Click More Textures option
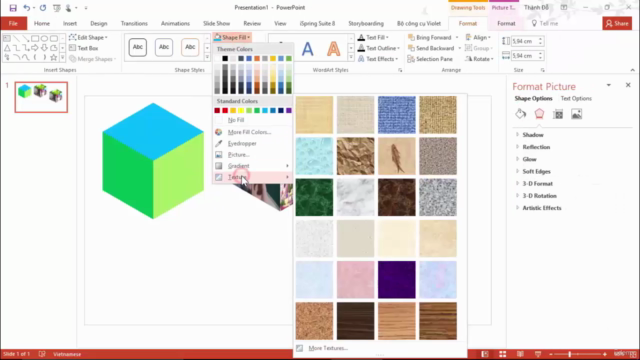640x360 pixels. (328, 348)
